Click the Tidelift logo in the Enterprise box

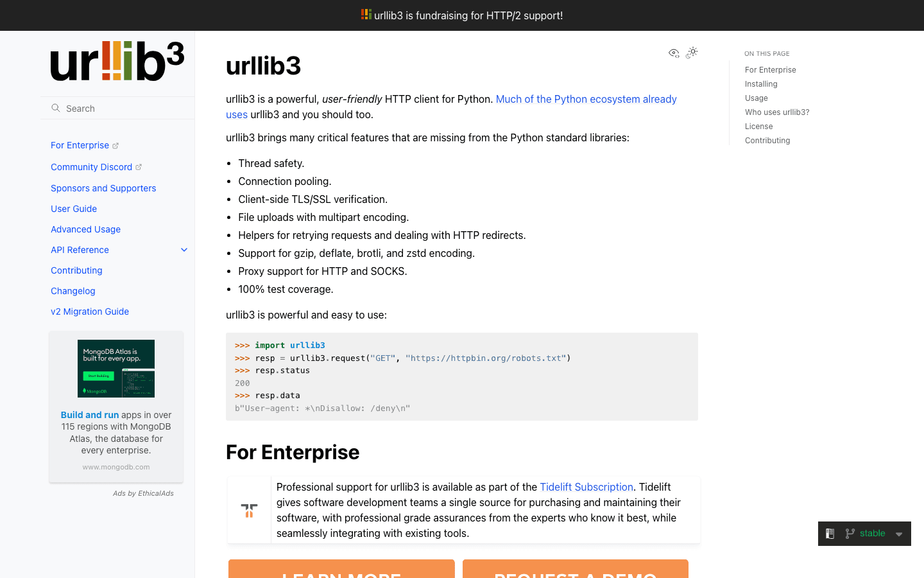249,509
